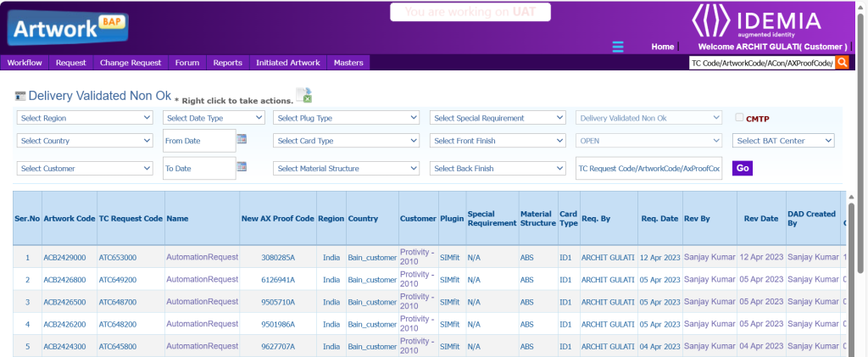
Task: Expand the Select Region dropdown
Action: coord(85,118)
